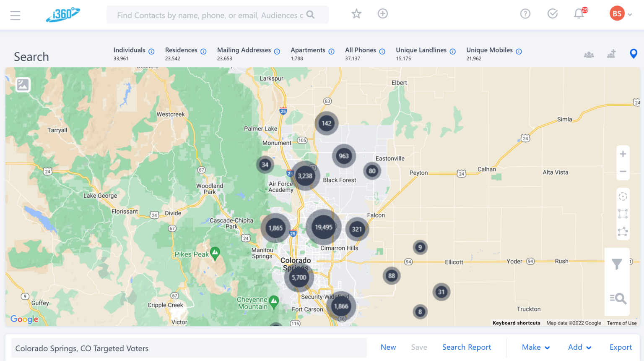Screen dimensions: 644x361
Task: Click the 31 cluster marker
Action: (441, 292)
